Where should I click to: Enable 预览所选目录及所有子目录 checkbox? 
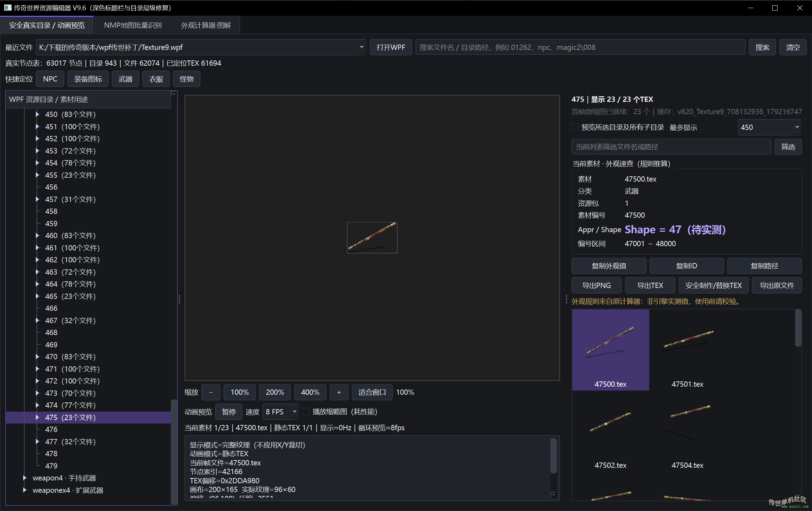pos(575,127)
